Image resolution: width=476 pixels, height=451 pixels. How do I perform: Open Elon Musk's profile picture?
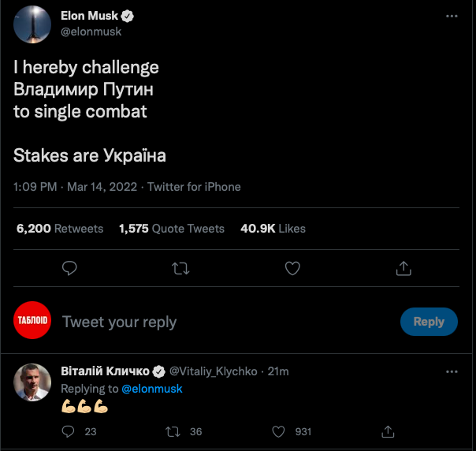click(32, 24)
